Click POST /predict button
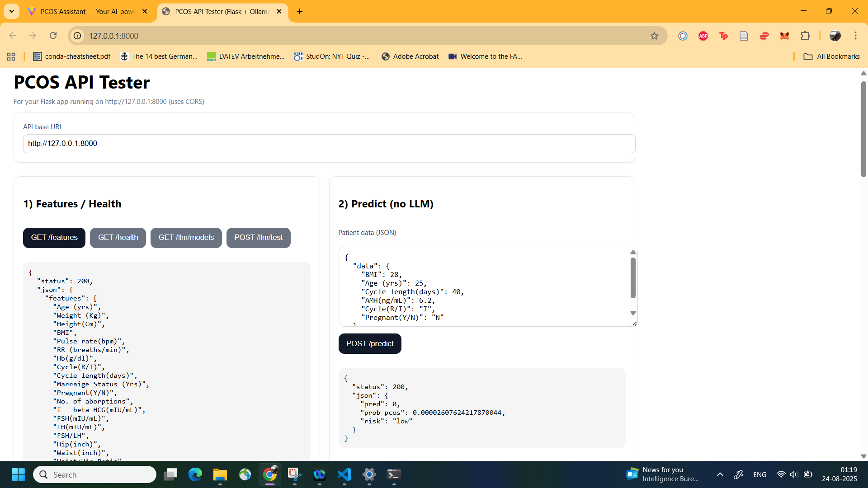The width and height of the screenshot is (868, 488). click(370, 344)
